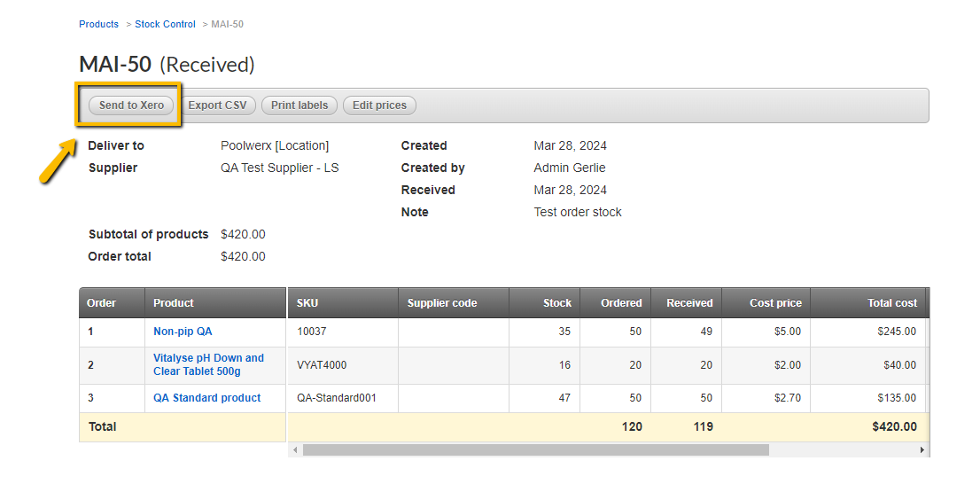
Task: Select the Edit prices button
Action: click(379, 105)
